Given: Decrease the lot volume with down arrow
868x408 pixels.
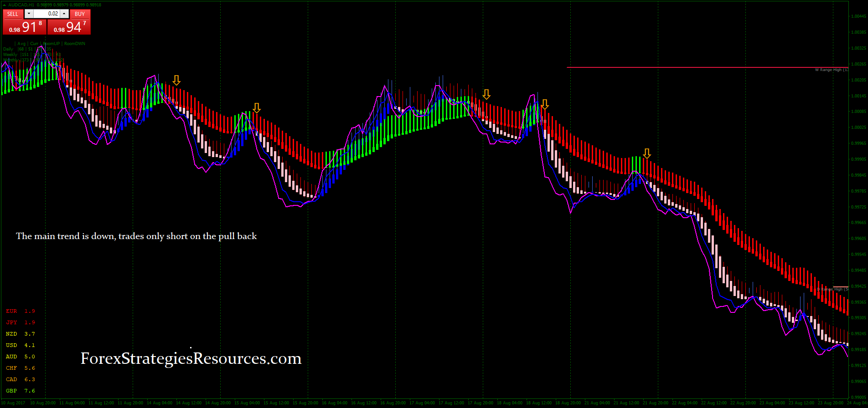Looking at the screenshot, I should coord(29,14).
